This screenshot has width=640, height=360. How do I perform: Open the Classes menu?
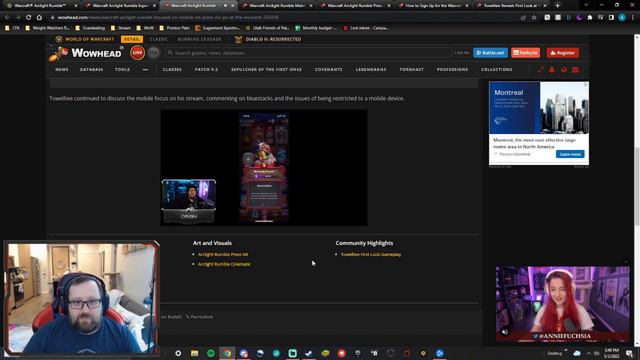pos(172,69)
